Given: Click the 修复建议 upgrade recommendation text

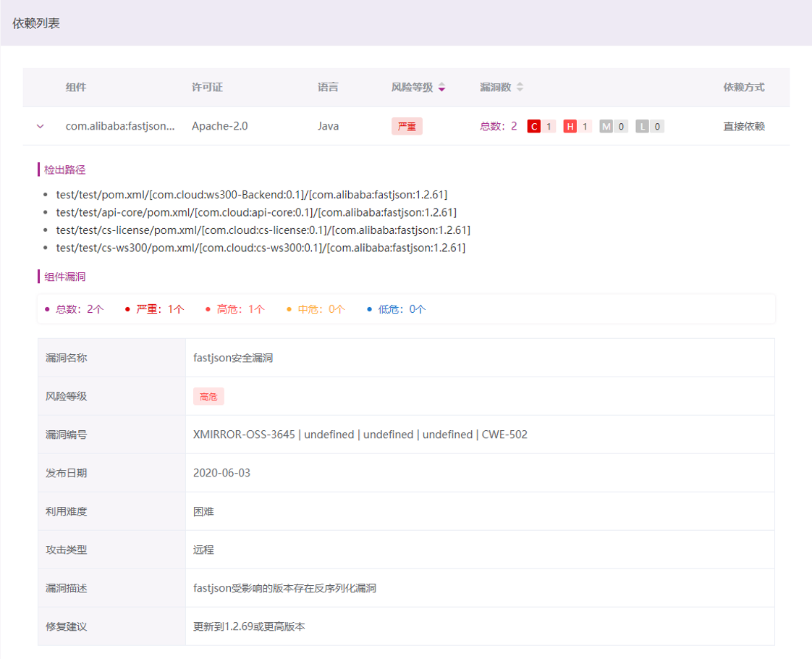Looking at the screenshot, I should 250,626.
